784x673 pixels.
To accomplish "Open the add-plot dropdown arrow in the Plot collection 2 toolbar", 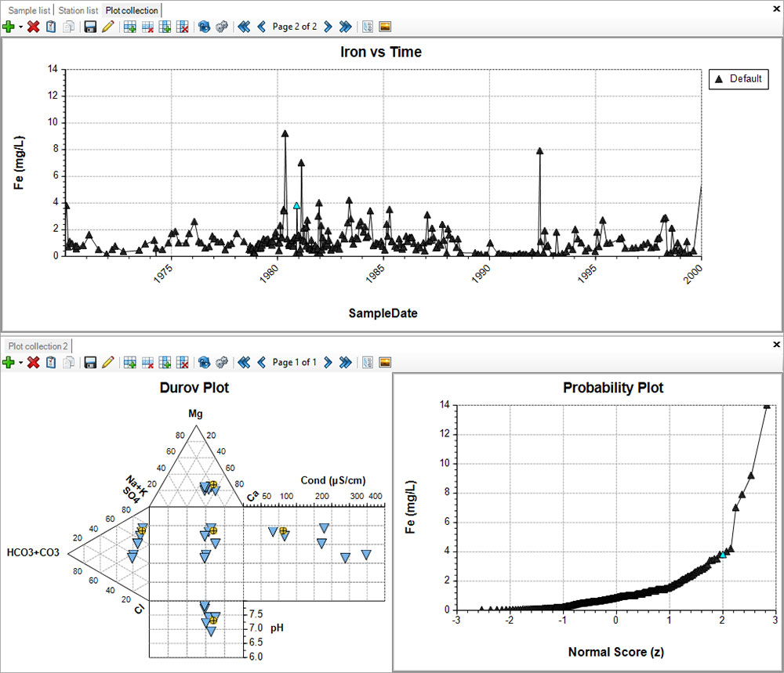I will 20,363.
